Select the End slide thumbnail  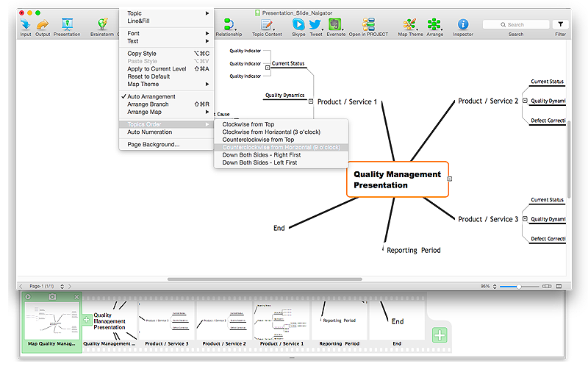(397, 323)
